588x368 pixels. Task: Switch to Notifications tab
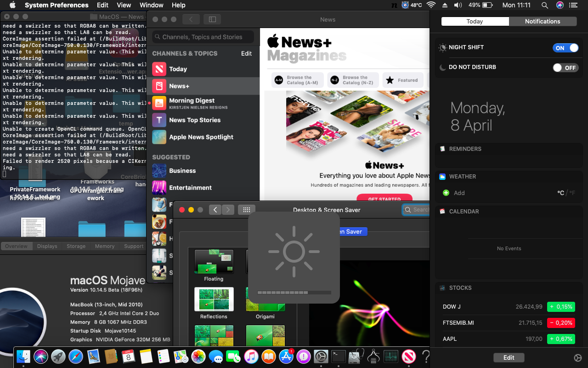[543, 21]
